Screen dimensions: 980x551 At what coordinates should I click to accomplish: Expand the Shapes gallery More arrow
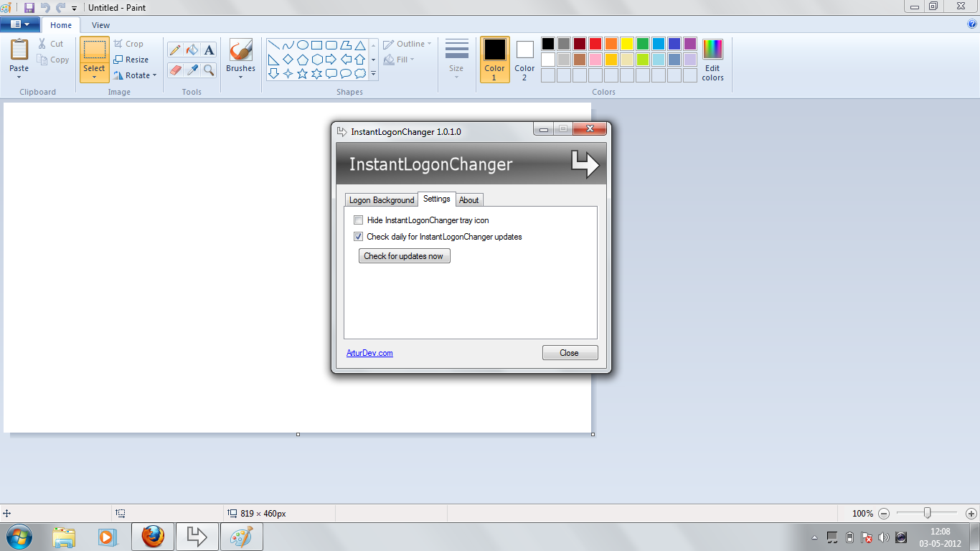pyautogui.click(x=373, y=73)
